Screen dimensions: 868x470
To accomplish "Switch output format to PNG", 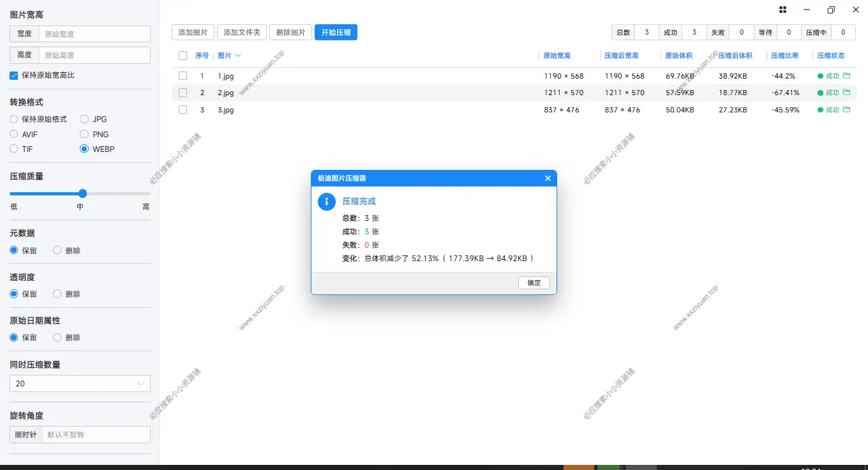I will click(x=84, y=134).
